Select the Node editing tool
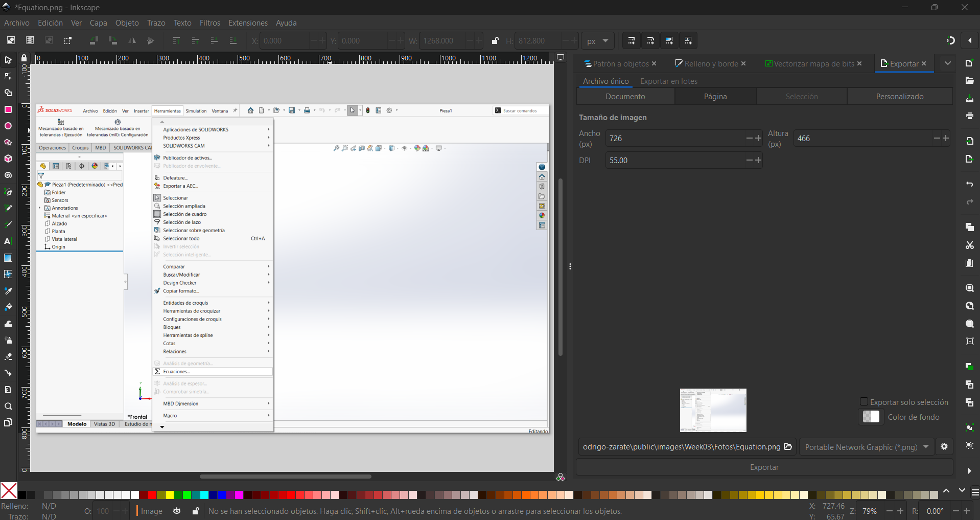 [x=8, y=77]
